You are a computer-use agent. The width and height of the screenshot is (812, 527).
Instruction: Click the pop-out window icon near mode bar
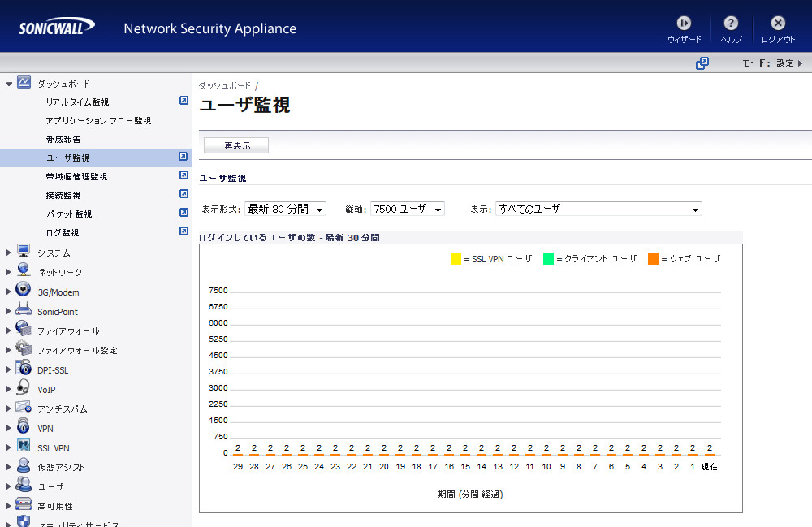(x=702, y=63)
